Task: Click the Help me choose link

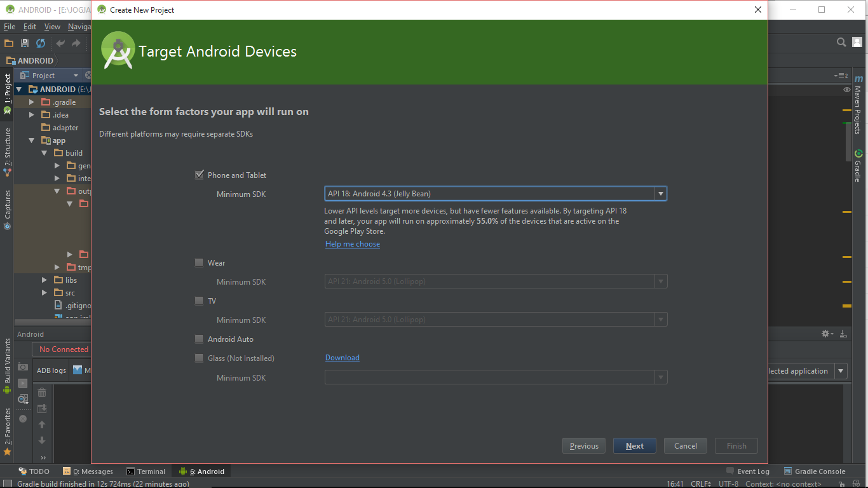Action: tap(352, 243)
